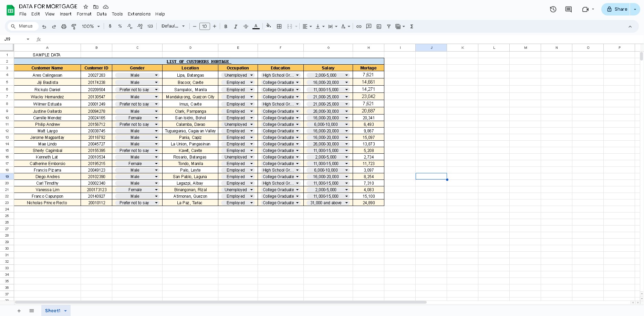Move document to a folder
Viewport: 644px width, 316px height.
coord(96,7)
